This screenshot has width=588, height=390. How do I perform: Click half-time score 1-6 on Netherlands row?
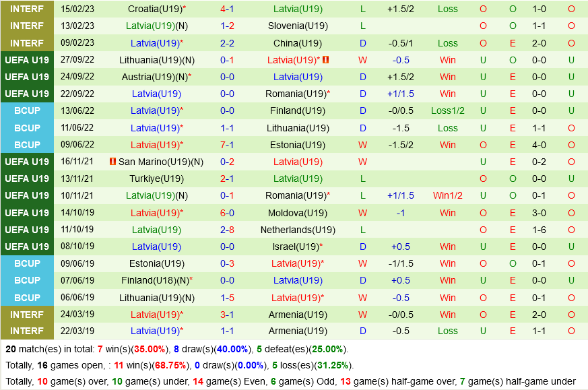[x=539, y=230]
